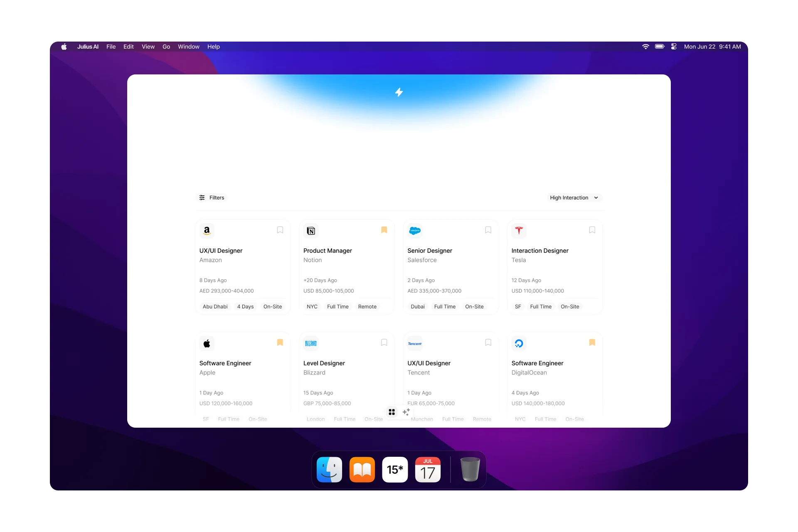Unbookmark the DigitalOcean Software Engineer job
Image resolution: width=798 pixels, height=532 pixels.
[592, 342]
